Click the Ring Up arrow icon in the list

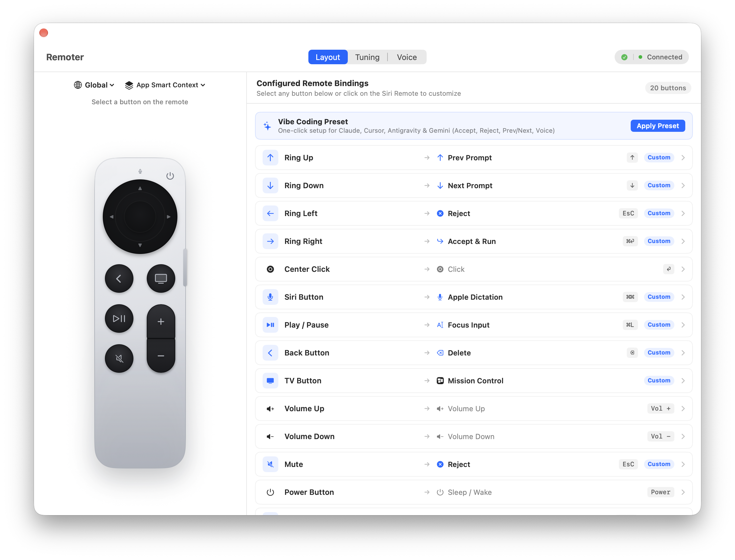point(270,157)
